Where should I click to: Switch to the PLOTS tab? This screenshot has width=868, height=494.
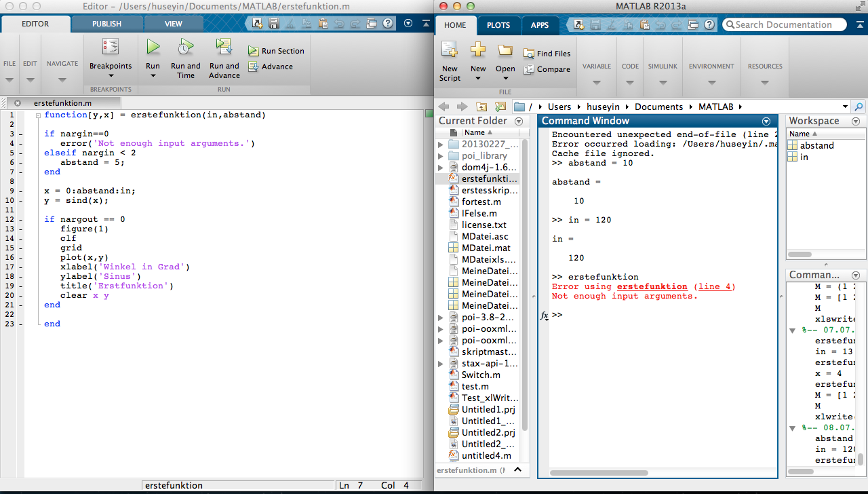tap(498, 25)
